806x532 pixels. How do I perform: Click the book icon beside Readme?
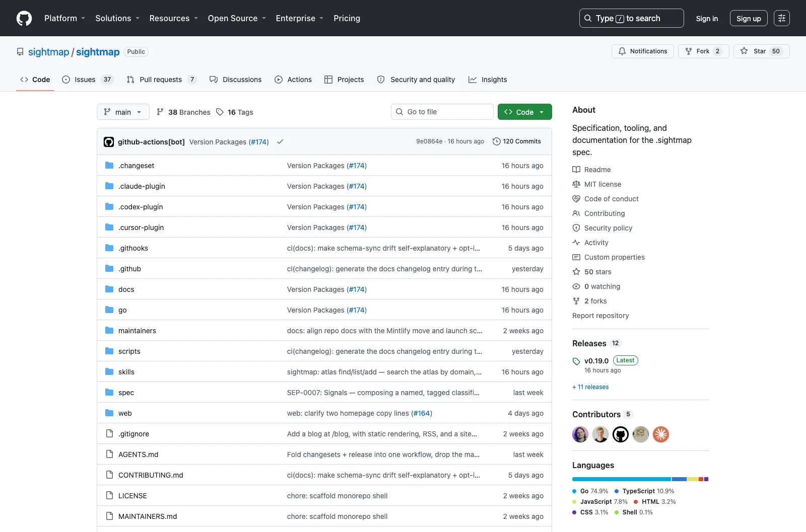click(x=576, y=170)
